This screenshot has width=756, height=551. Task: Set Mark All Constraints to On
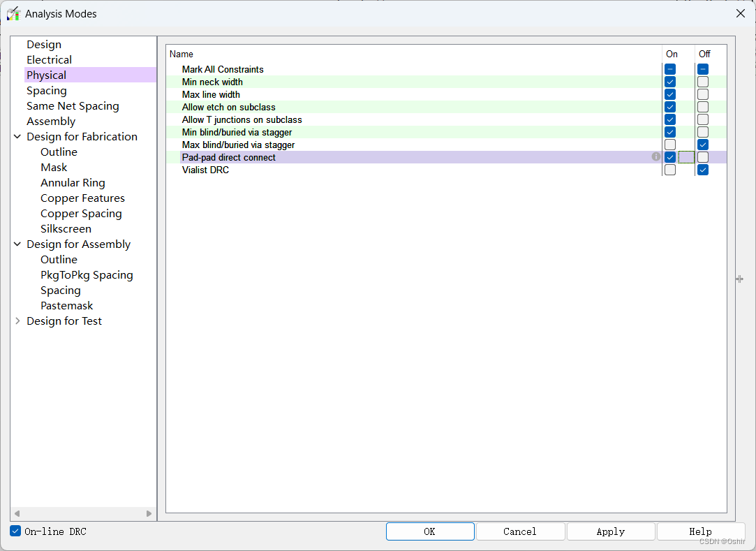pyautogui.click(x=670, y=69)
